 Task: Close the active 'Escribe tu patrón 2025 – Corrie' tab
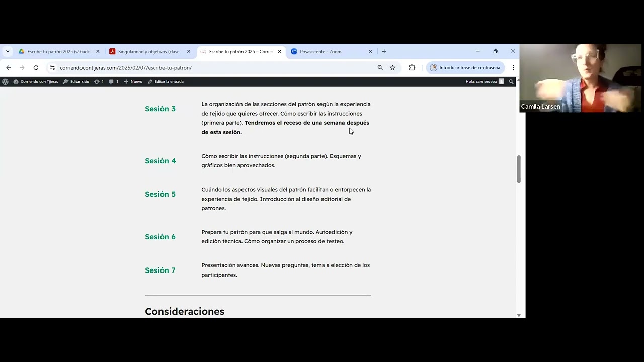coord(280,51)
